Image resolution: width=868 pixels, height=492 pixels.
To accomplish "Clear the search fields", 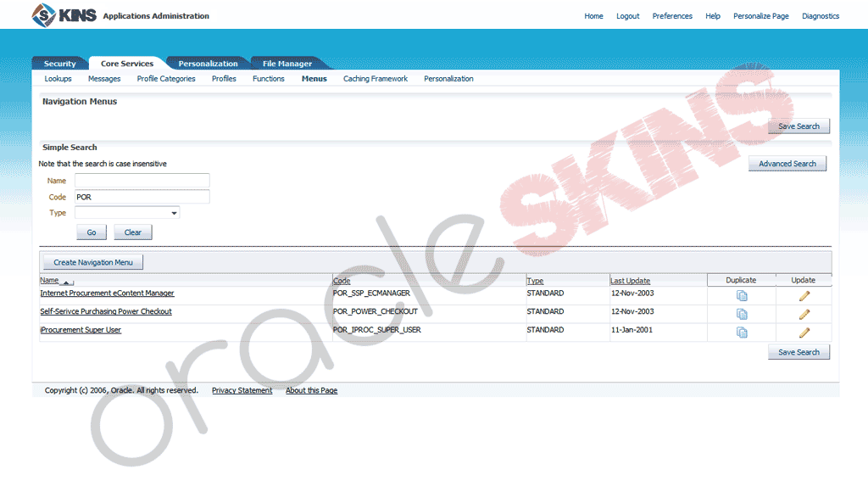I will 133,232.
